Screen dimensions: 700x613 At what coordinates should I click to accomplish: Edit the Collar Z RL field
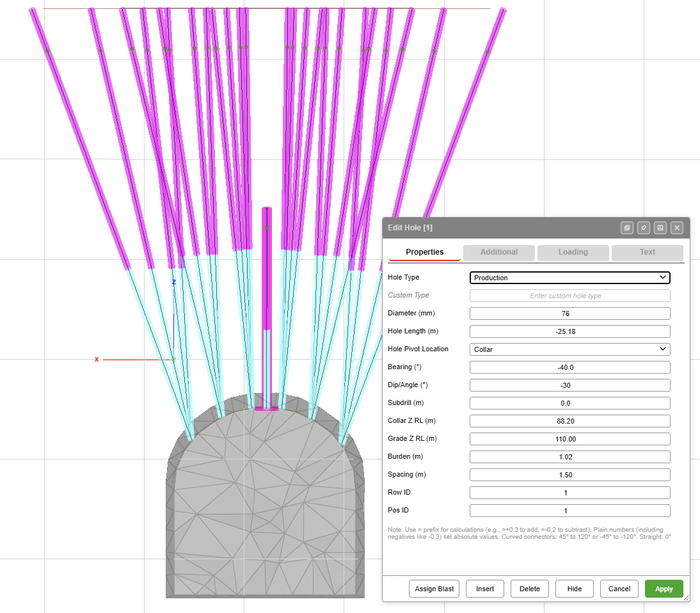[x=569, y=421]
